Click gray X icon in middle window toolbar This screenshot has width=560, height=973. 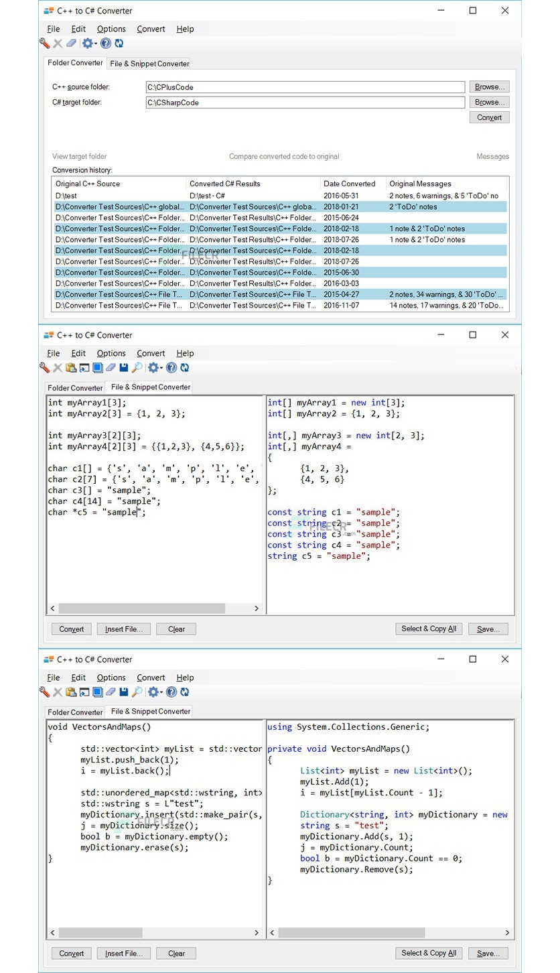point(58,368)
